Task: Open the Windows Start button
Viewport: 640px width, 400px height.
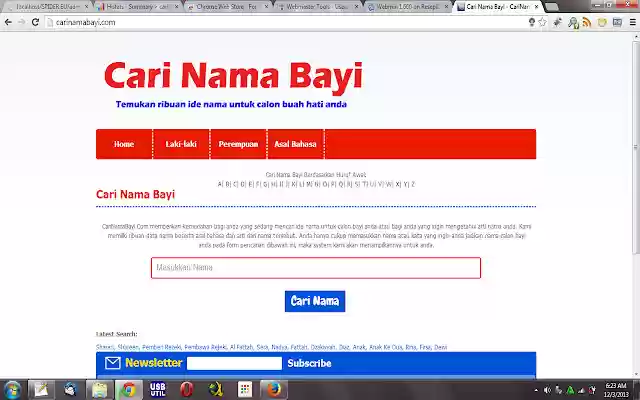Action: coord(12,389)
